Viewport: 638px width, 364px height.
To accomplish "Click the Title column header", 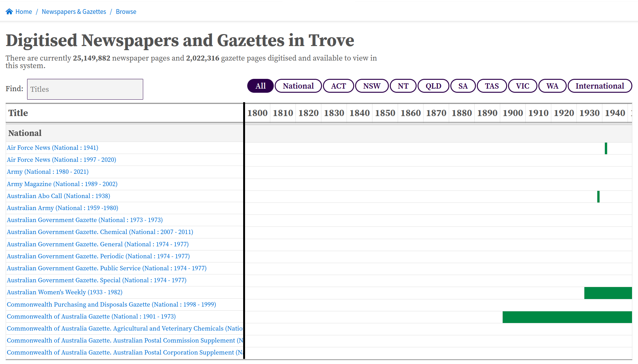I will [125, 113].
